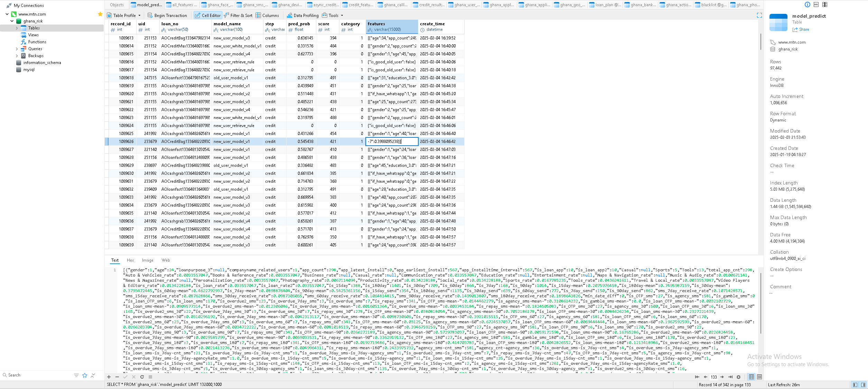Switch to the Web tab in cell editor
The image size is (868, 389).
tap(166, 260)
